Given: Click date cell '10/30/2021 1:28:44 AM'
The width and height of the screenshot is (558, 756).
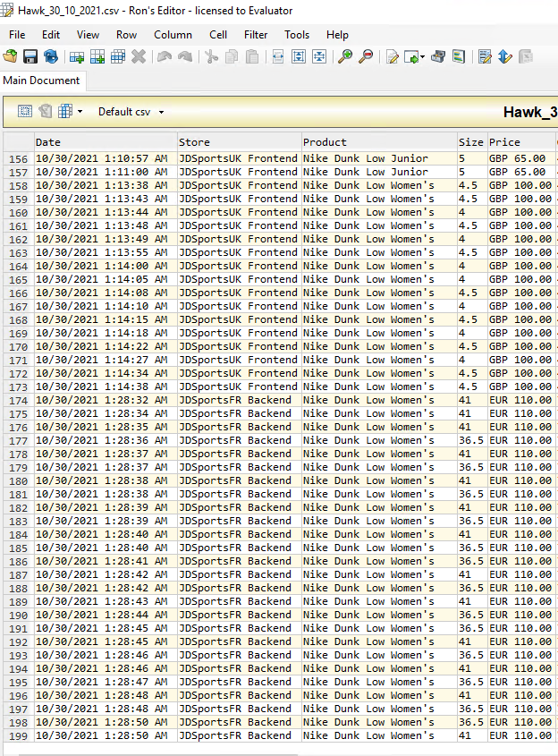Looking at the screenshot, I should click(106, 616).
